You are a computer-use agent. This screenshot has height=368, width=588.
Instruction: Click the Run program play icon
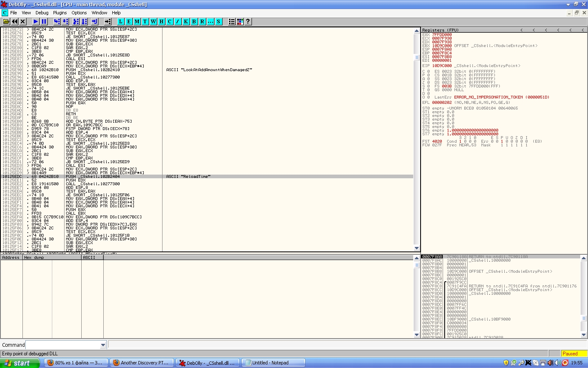[x=36, y=21]
